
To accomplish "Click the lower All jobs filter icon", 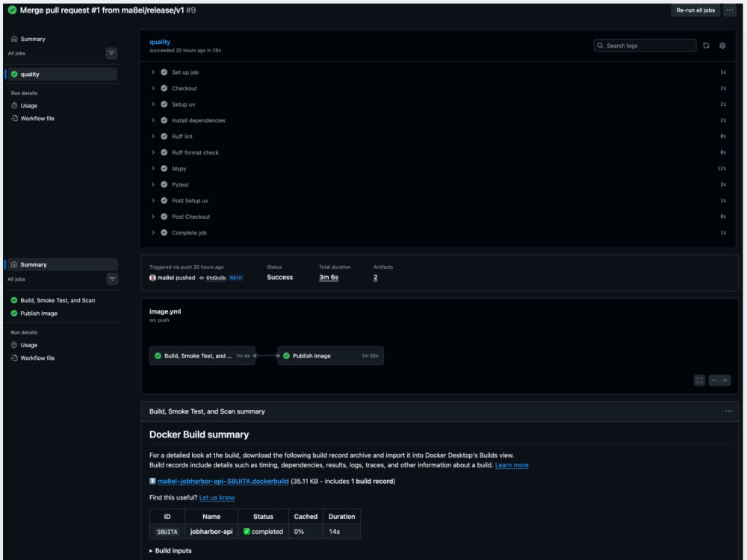I will pyautogui.click(x=112, y=279).
